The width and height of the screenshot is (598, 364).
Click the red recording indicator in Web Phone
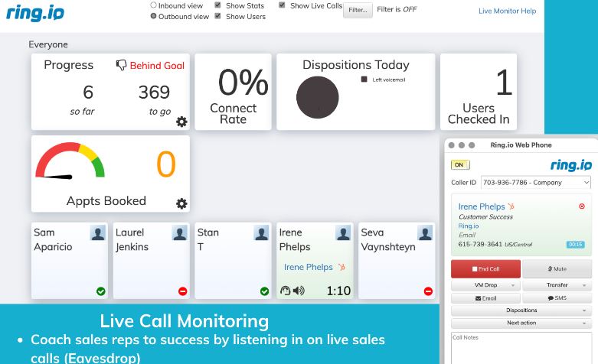pos(582,206)
